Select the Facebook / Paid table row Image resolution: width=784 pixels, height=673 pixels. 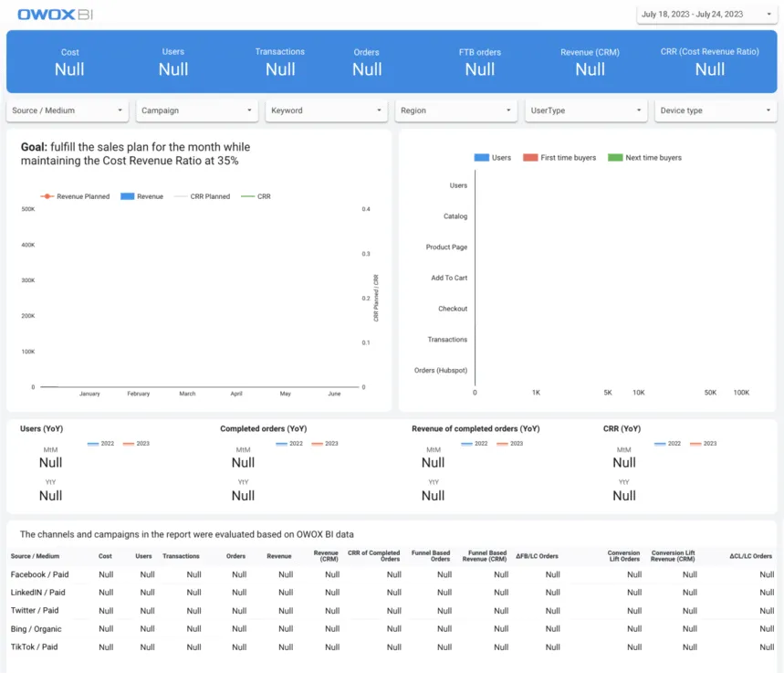(38, 574)
